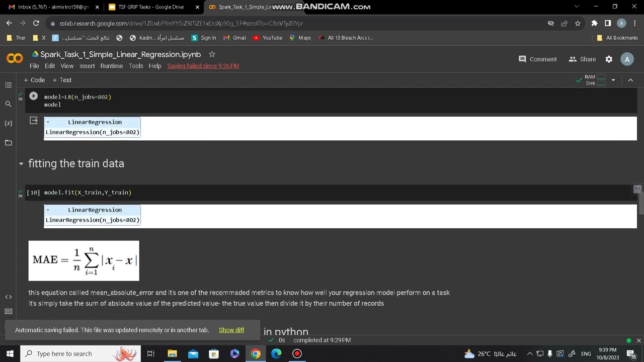Open the View menu

pyautogui.click(x=67, y=66)
